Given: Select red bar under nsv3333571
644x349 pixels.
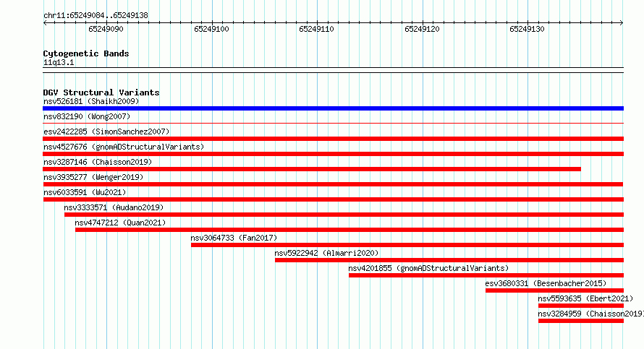Looking at the screenshot, I should pos(344,215).
